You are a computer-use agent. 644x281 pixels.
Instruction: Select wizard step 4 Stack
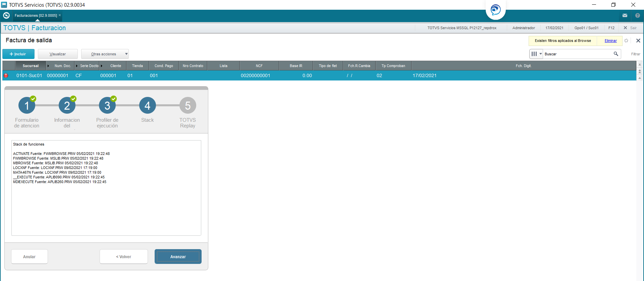(148, 106)
